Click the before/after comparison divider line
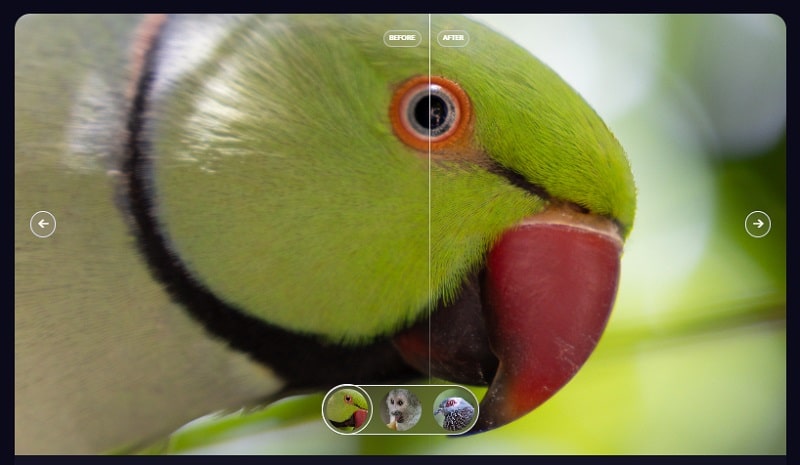The width and height of the screenshot is (800, 465). tap(430, 199)
